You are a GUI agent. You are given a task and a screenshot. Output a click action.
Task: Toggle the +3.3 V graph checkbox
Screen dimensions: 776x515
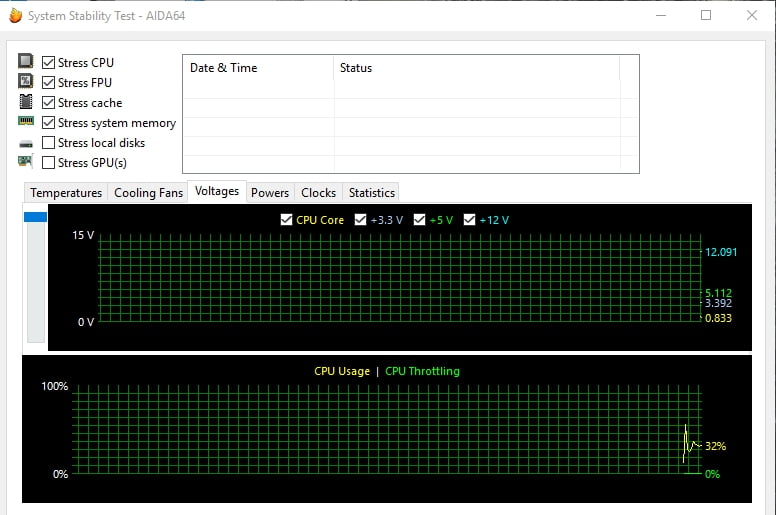pos(360,220)
